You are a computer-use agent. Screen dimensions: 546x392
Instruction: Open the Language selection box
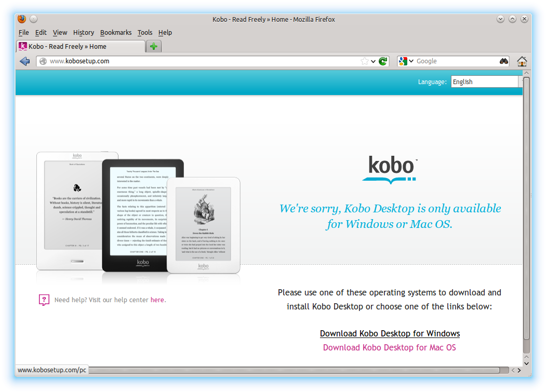point(485,82)
